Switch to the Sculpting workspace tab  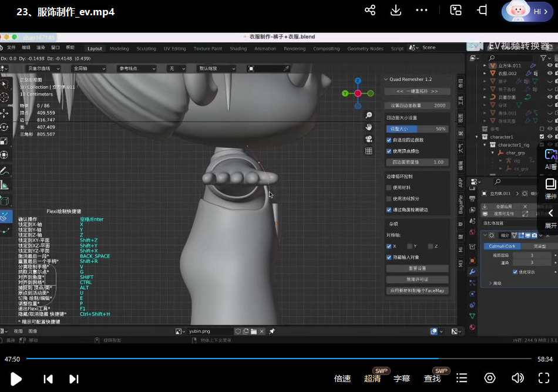pos(146,49)
